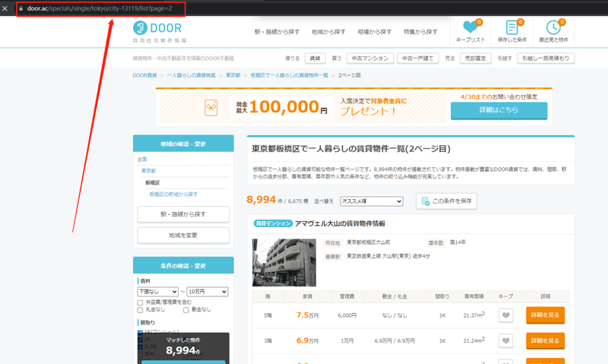The image size is (608, 364).
Task: Click the マッチした物件 8,994件 popup
Action: 183,347
